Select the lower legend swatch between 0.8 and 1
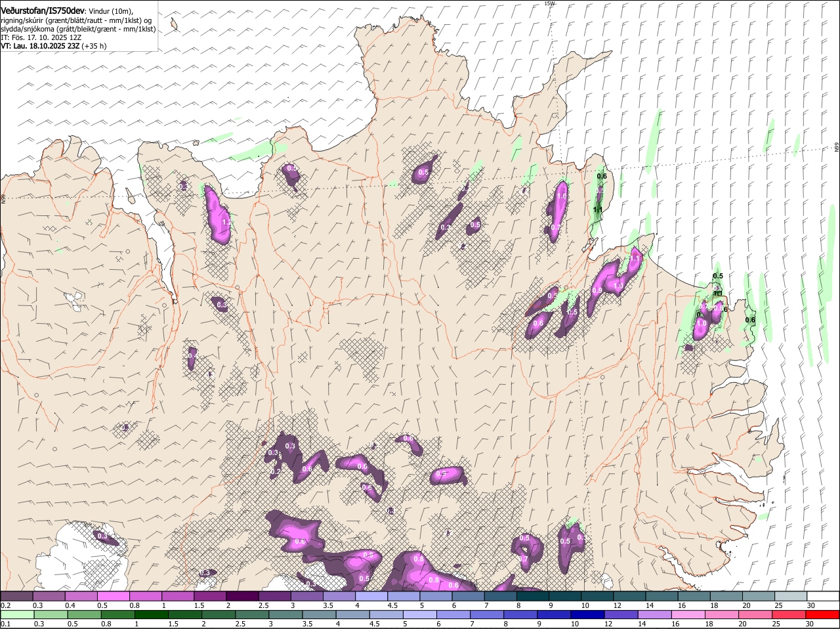 point(118,615)
